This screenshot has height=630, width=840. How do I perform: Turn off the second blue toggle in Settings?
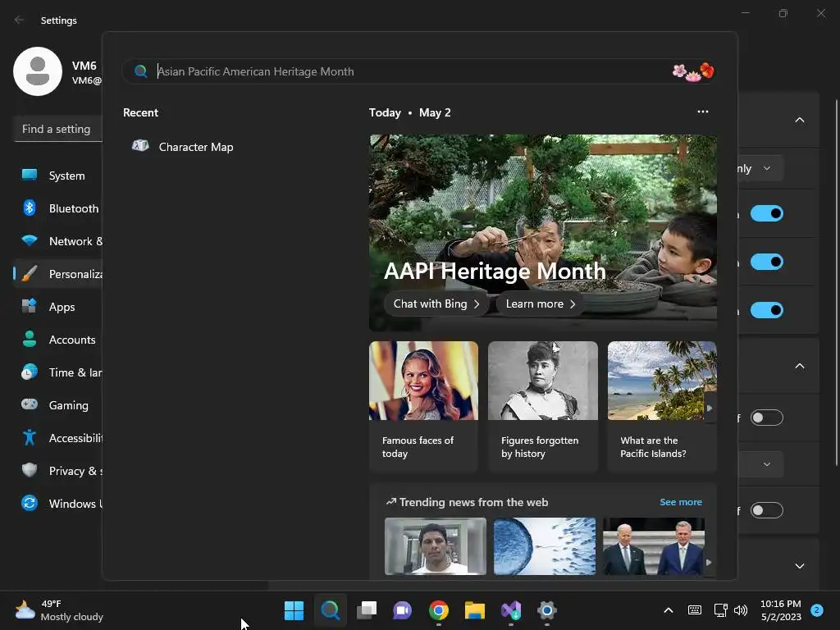tap(767, 262)
